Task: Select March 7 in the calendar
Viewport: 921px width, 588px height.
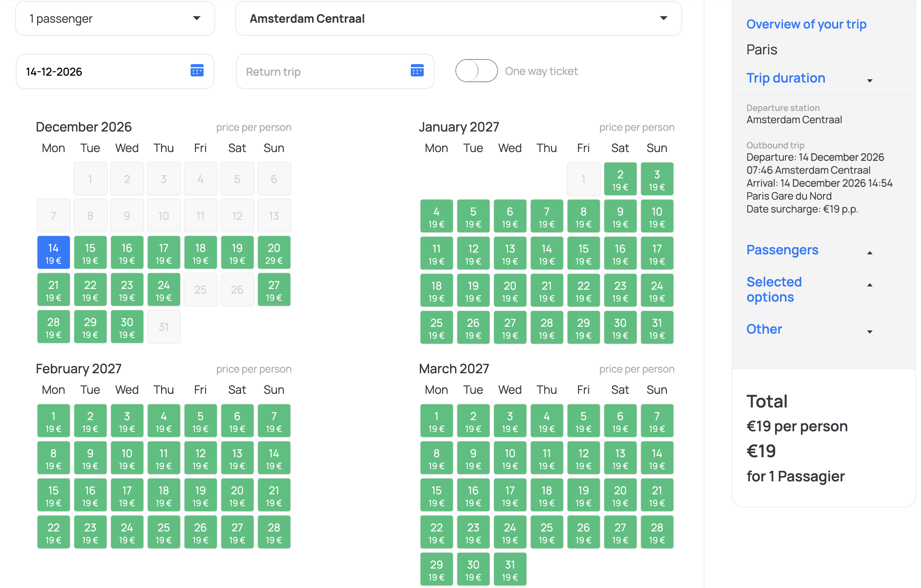Action: [x=657, y=421]
